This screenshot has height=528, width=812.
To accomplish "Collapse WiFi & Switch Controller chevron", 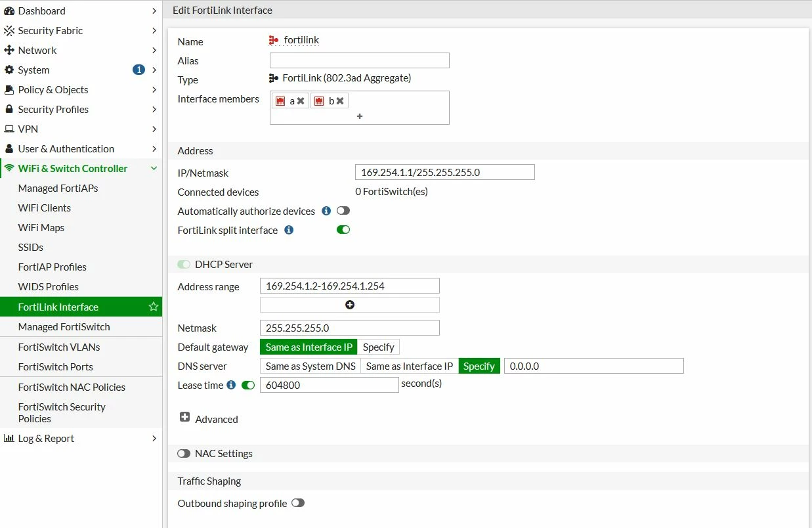I will (x=154, y=169).
